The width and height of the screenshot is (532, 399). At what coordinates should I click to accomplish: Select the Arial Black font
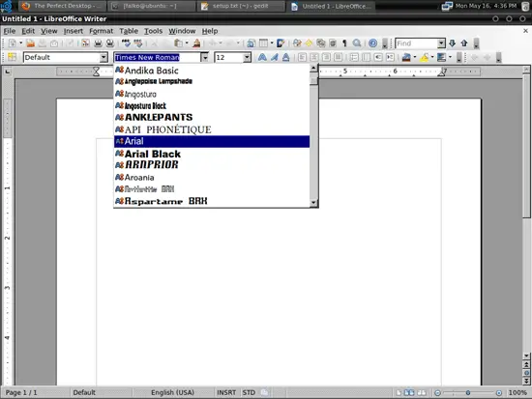point(212,154)
